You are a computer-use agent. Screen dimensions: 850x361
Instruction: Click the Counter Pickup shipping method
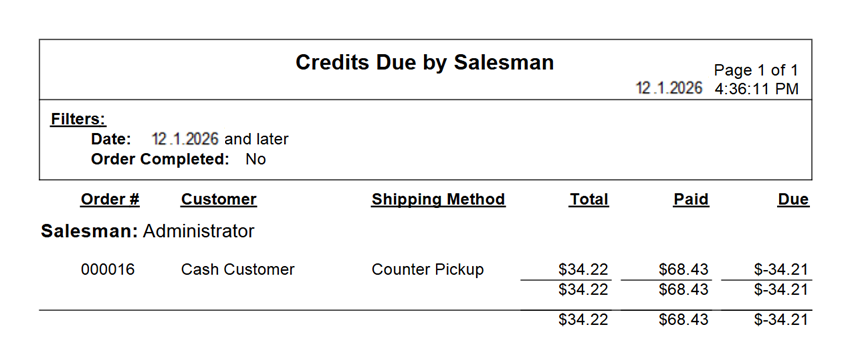tap(428, 269)
